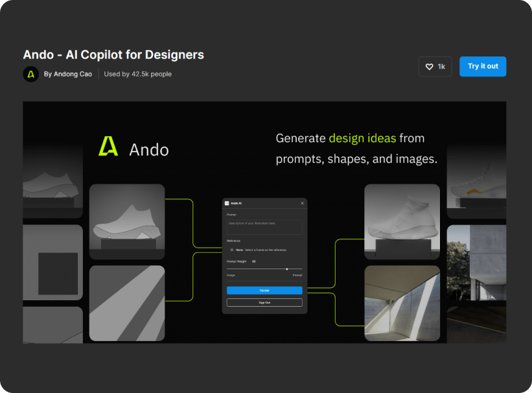Click the 'Image' label under the slider

coord(231,276)
